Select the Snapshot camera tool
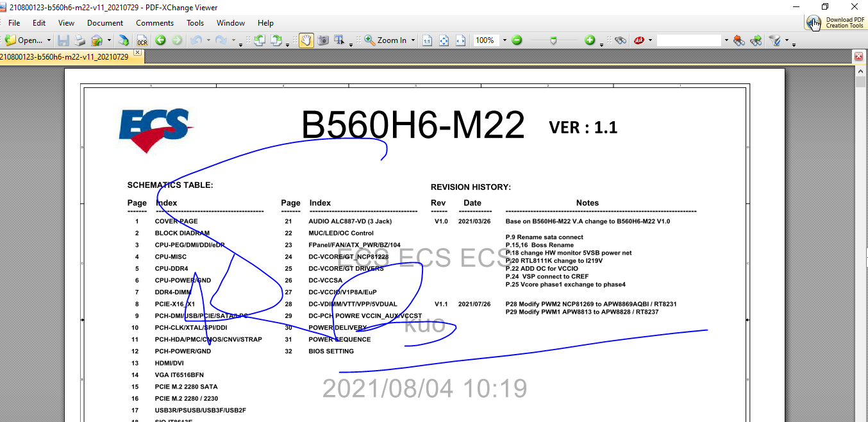 (323, 40)
